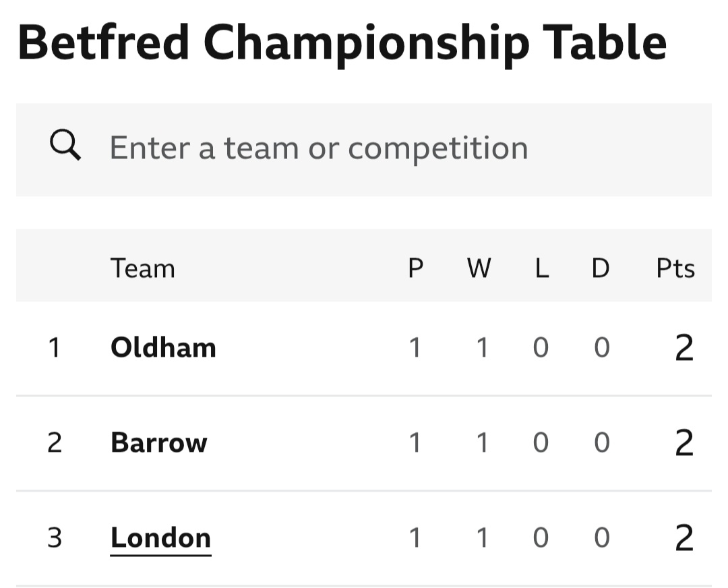Image resolution: width=728 pixels, height=588 pixels.
Task: Click the Pts column header
Action: (675, 268)
